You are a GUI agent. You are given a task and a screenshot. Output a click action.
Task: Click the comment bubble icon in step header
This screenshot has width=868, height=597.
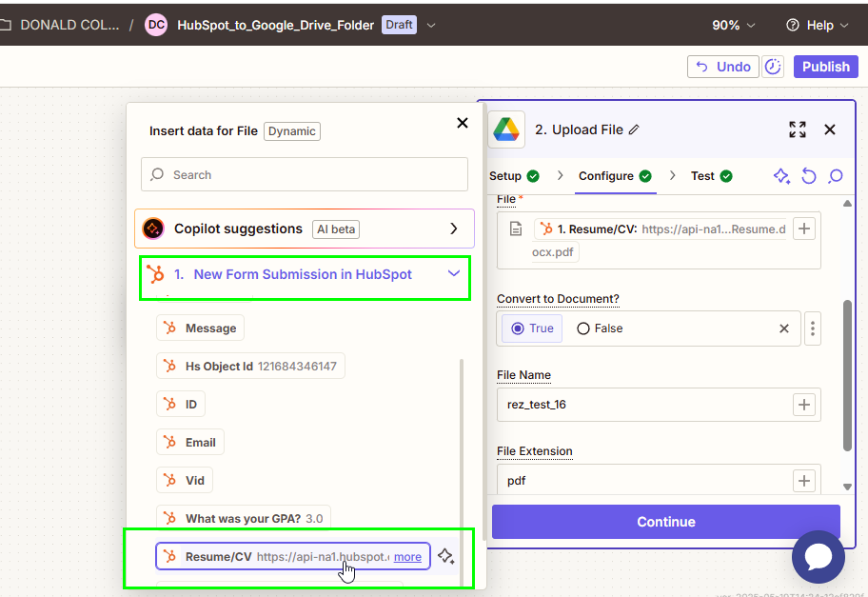pos(836,176)
